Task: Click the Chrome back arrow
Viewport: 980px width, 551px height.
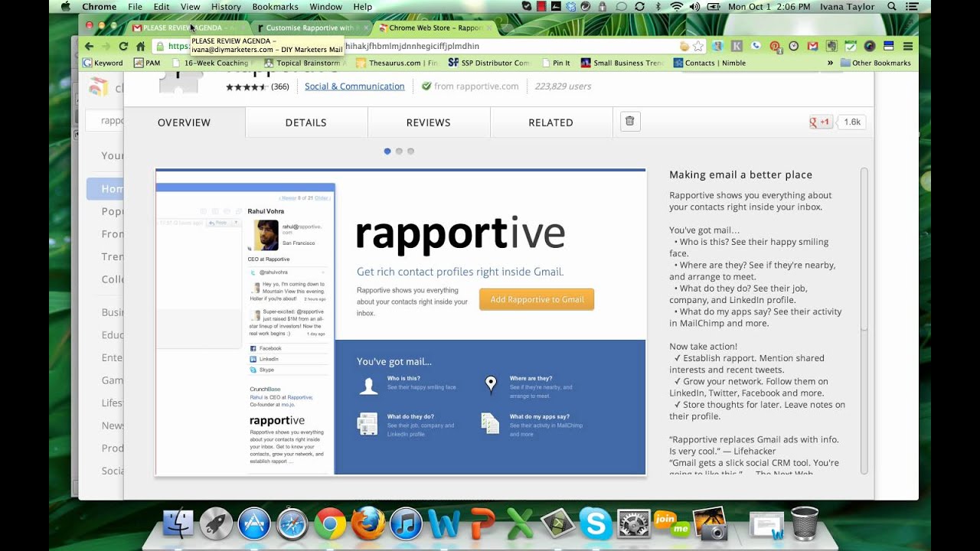Action: tap(90, 46)
